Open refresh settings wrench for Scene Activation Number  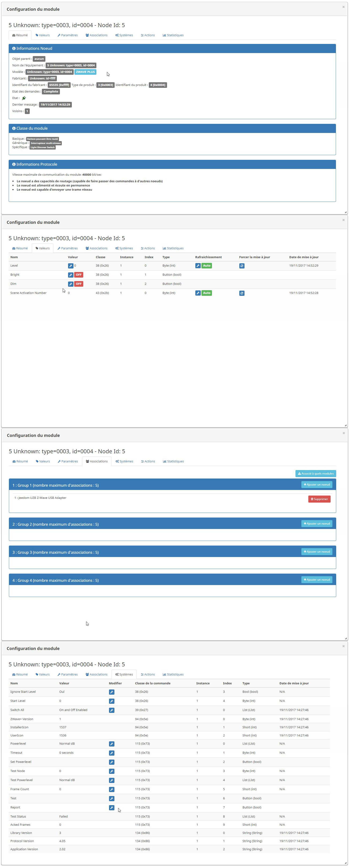(x=198, y=293)
